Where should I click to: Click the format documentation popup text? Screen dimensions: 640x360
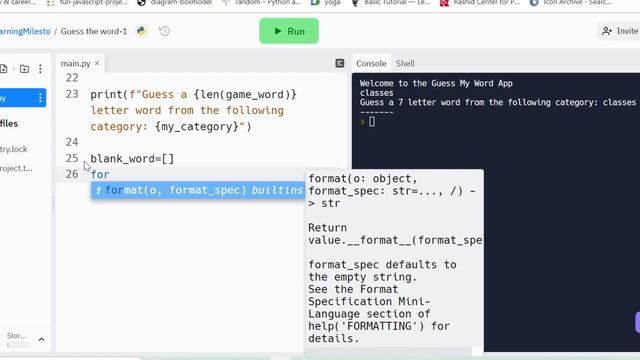coord(394,258)
